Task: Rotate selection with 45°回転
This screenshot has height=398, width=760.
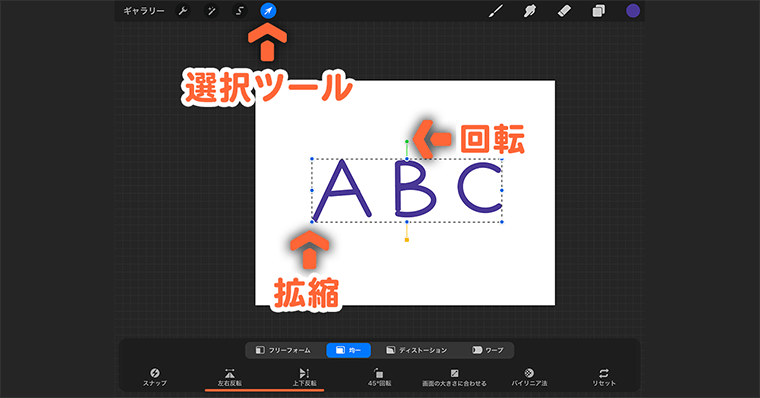Action: pos(379,377)
